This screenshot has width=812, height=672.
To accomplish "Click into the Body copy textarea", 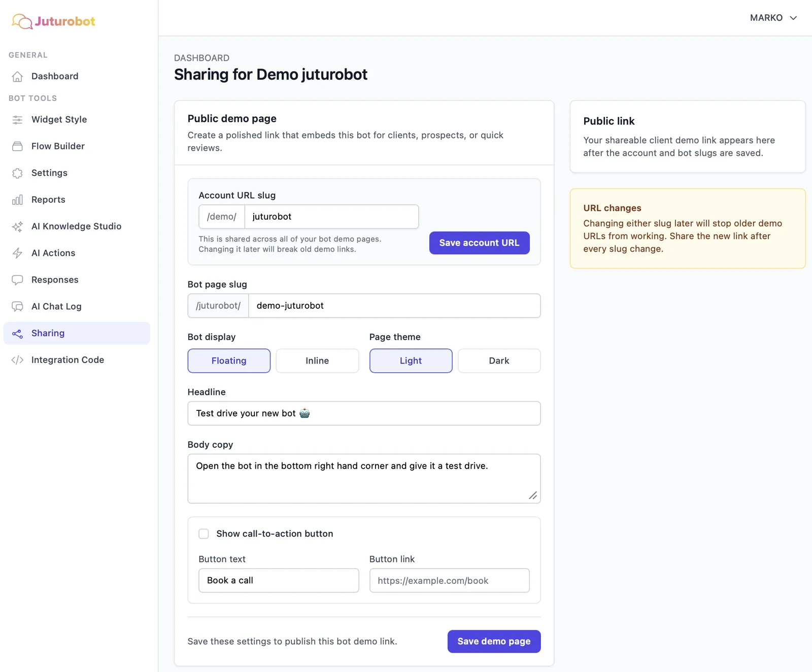I will [x=364, y=479].
